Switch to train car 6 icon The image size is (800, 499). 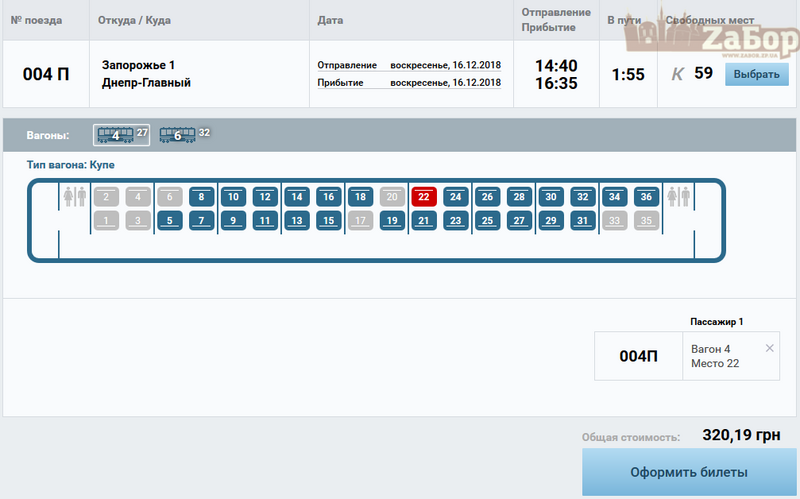[178, 135]
